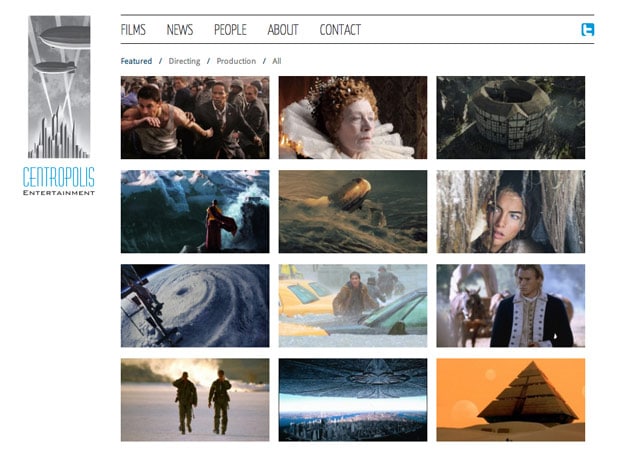620x450 pixels.
Task: Open thumbnail of woman peering through furs
Action: coord(510,212)
